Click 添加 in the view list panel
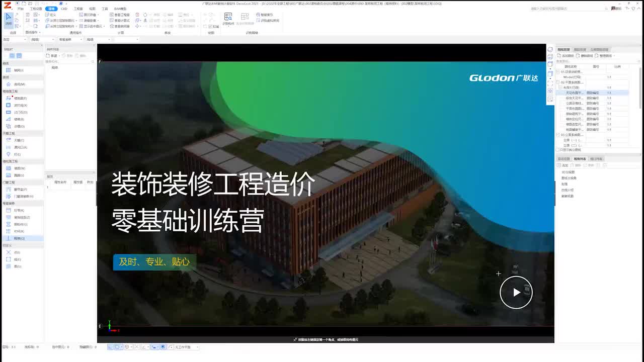This screenshot has height=362, width=644. coord(562,165)
